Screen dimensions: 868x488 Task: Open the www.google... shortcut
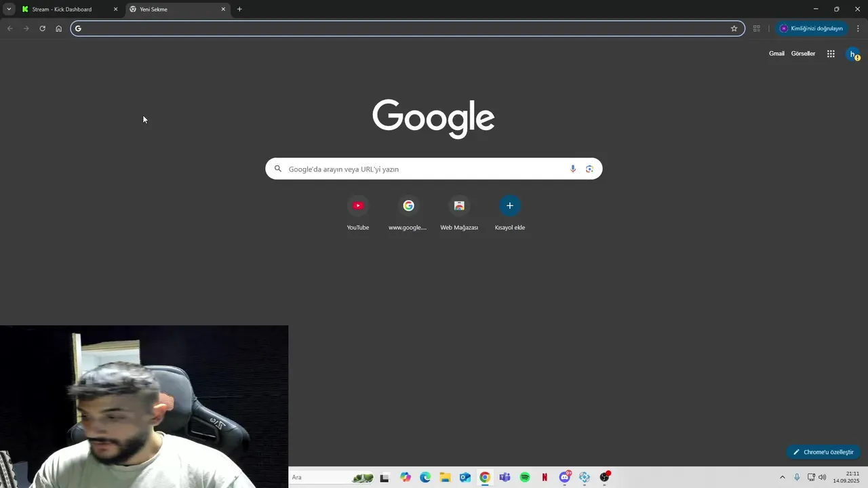408,213
